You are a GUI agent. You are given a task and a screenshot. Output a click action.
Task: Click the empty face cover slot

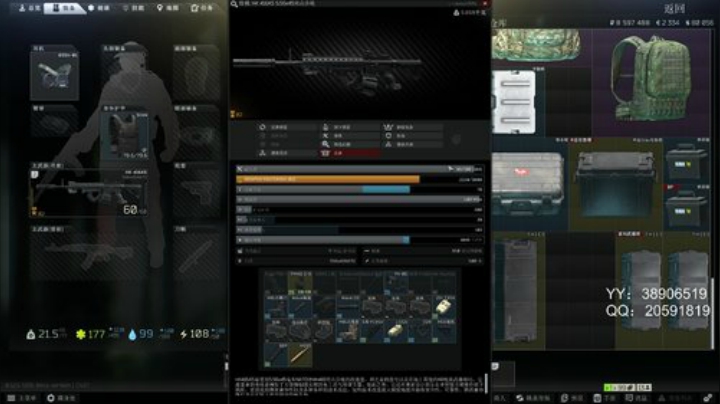(197, 76)
